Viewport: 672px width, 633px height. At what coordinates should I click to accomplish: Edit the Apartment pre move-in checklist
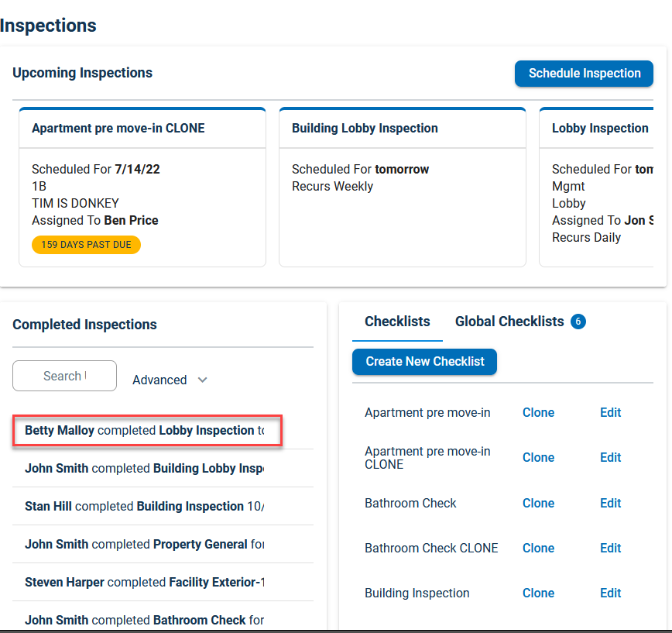[610, 412]
